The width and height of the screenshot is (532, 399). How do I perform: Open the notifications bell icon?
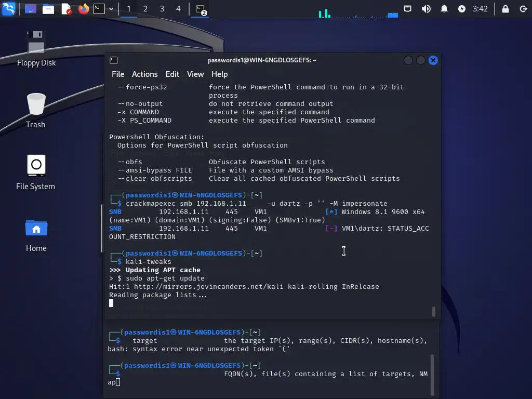[x=444, y=9]
